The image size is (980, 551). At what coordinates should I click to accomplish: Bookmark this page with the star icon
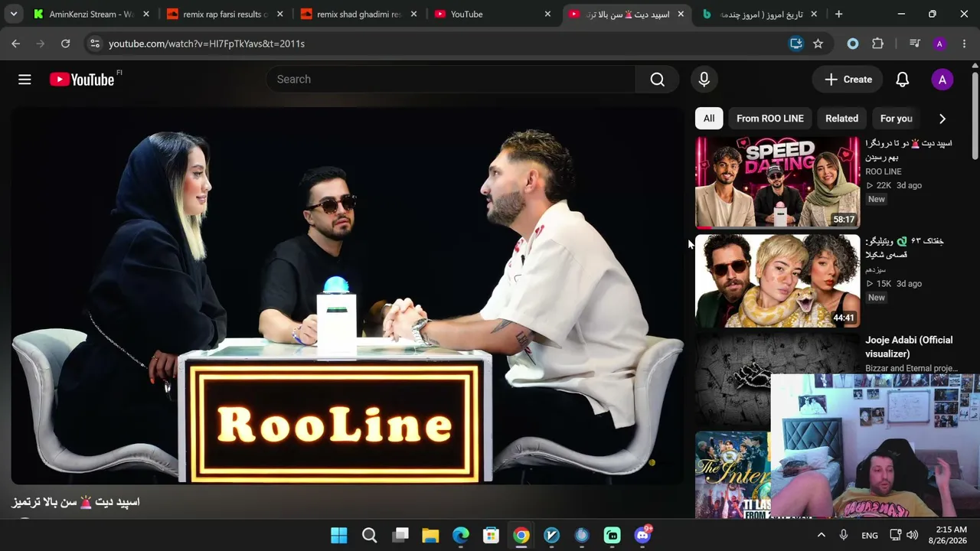[818, 44]
